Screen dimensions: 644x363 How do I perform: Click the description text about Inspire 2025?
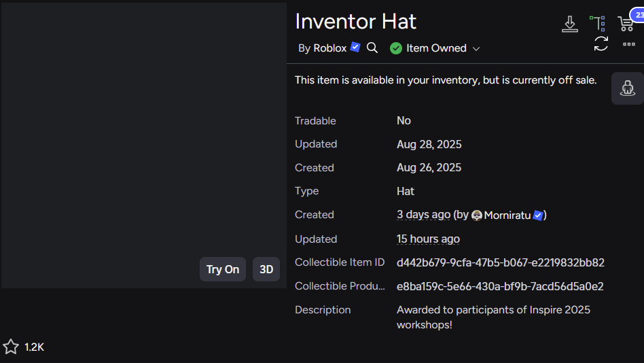493,317
